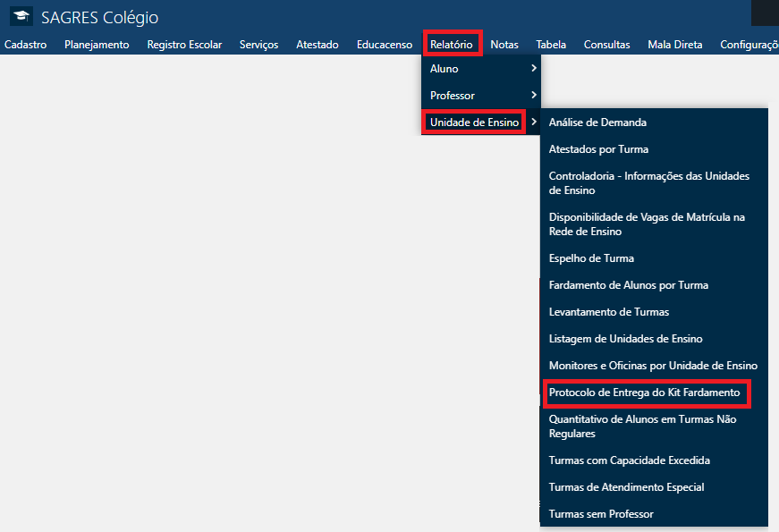Screen dimensions: 779x532
Task: Select the Relatório menu
Action: [453, 44]
